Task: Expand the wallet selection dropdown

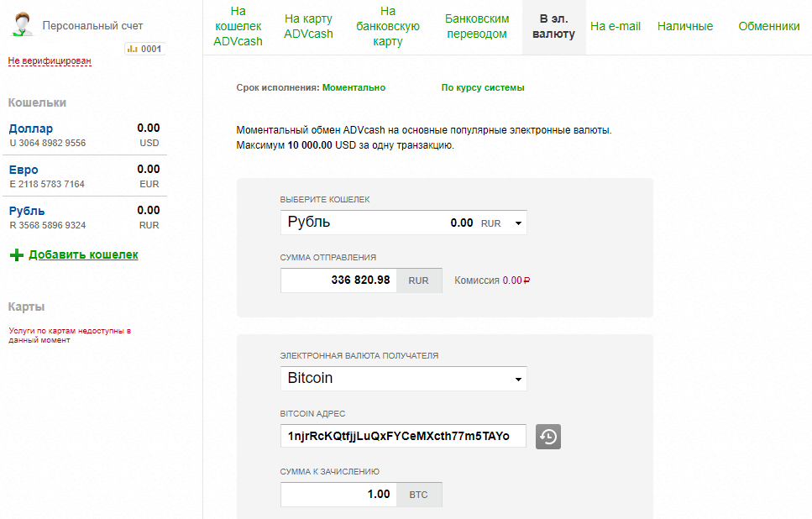Action: pyautogui.click(x=403, y=223)
